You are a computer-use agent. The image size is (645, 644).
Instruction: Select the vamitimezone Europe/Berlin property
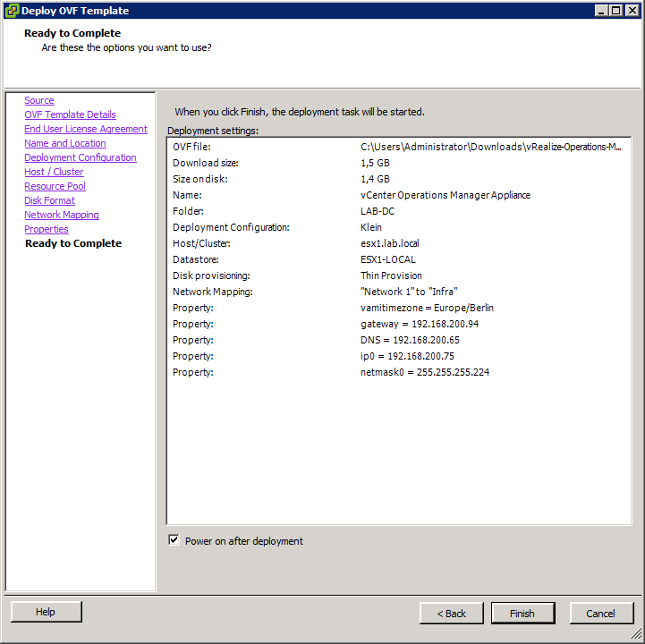pyautogui.click(x=427, y=308)
